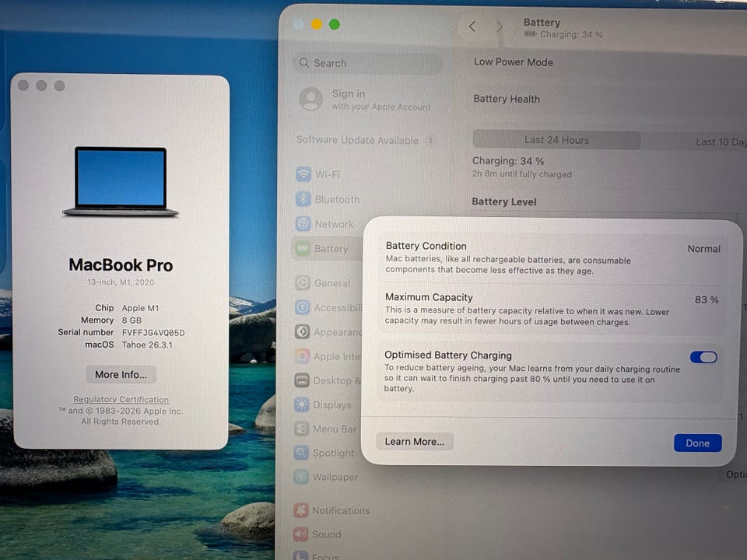The height and width of the screenshot is (560, 747).
Task: Go forward with the right chevron
Action: click(x=499, y=26)
